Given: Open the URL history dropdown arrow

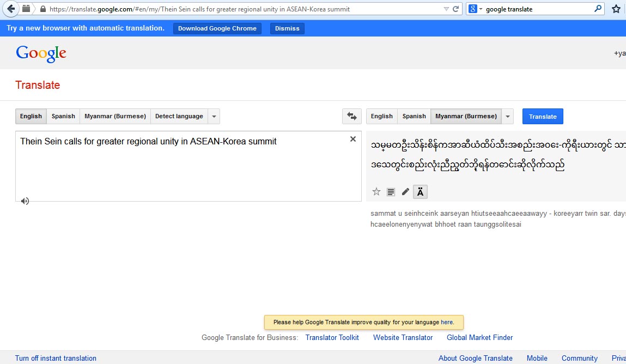Looking at the screenshot, I should click(x=446, y=9).
